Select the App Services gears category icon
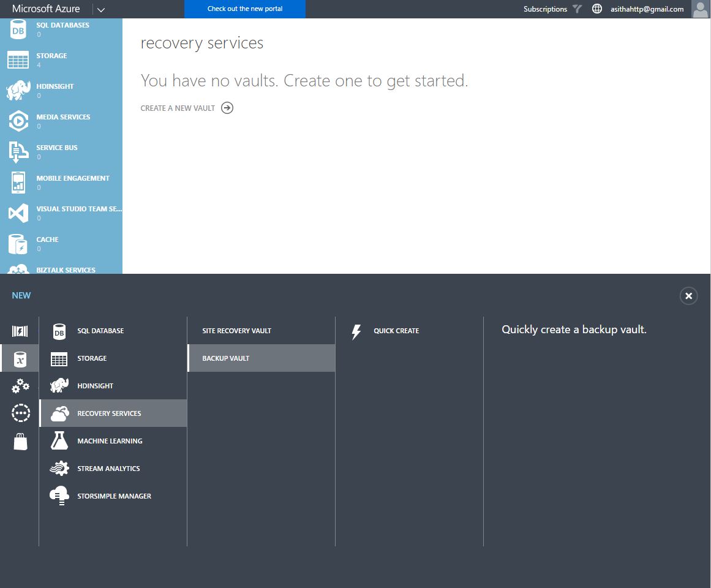 (20, 386)
